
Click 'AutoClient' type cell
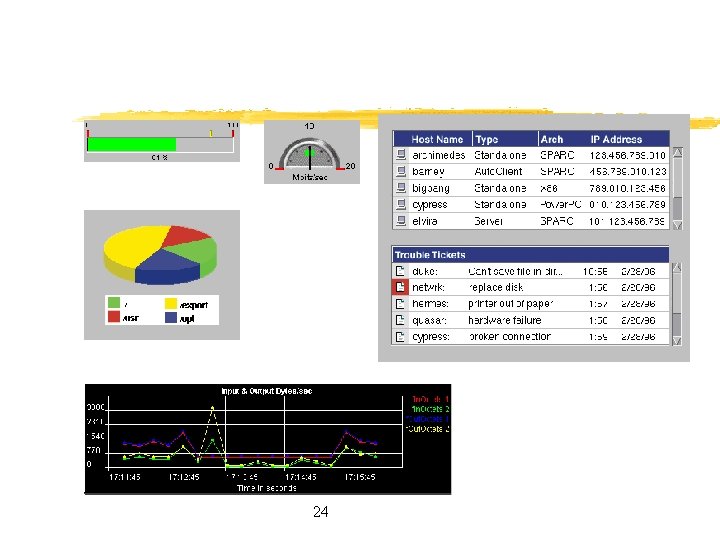(x=498, y=172)
